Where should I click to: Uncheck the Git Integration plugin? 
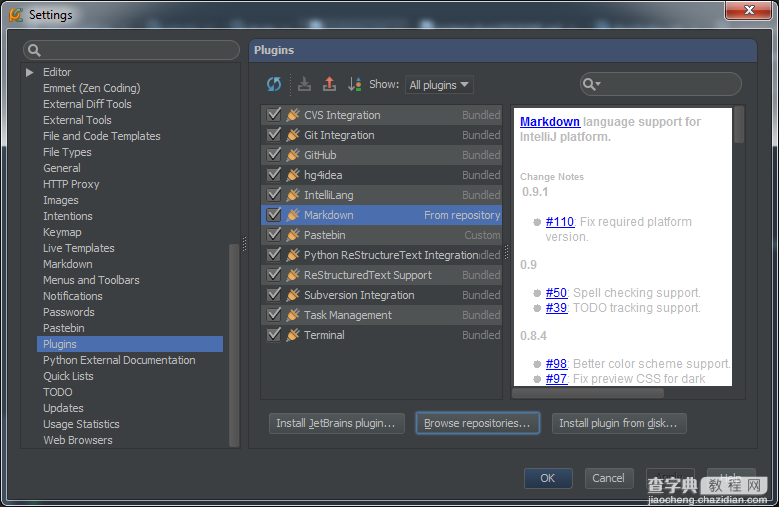point(274,135)
